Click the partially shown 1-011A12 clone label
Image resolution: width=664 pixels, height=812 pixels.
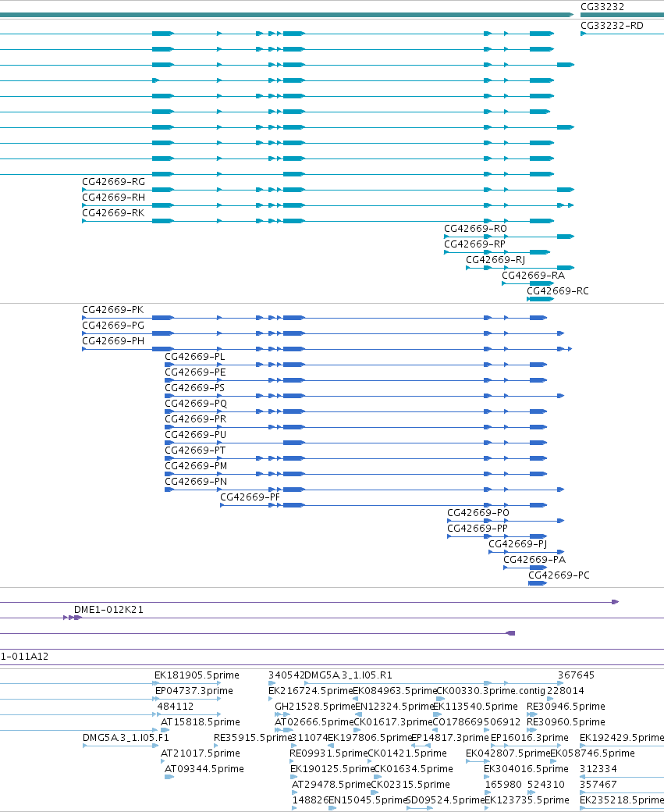24,657
